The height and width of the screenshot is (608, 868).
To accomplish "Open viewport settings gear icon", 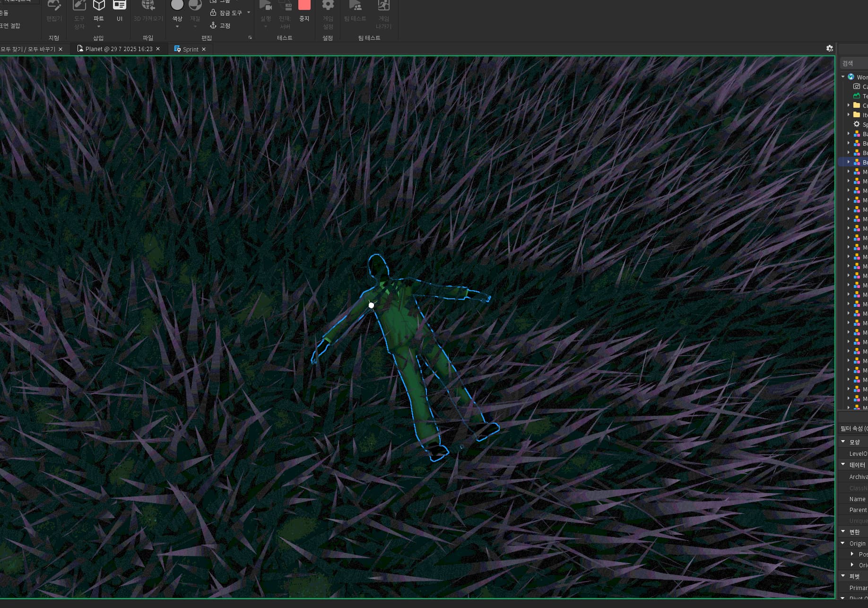I will 829,48.
